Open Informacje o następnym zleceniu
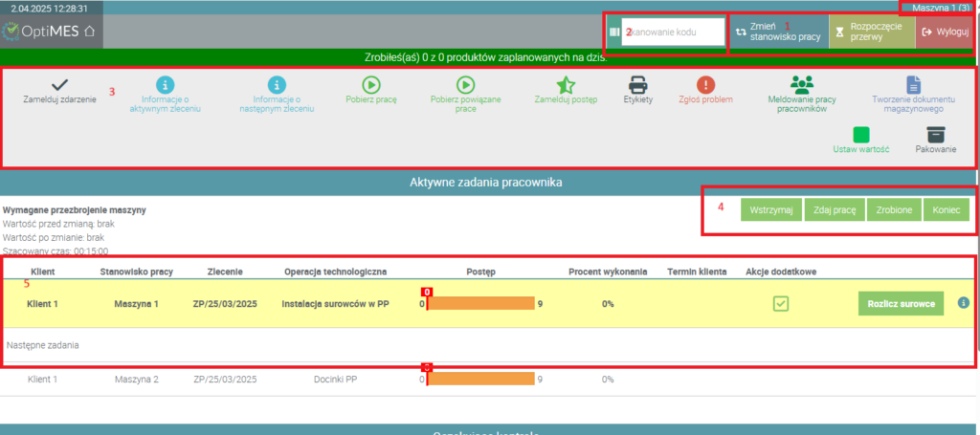The image size is (980, 435). coord(277,86)
